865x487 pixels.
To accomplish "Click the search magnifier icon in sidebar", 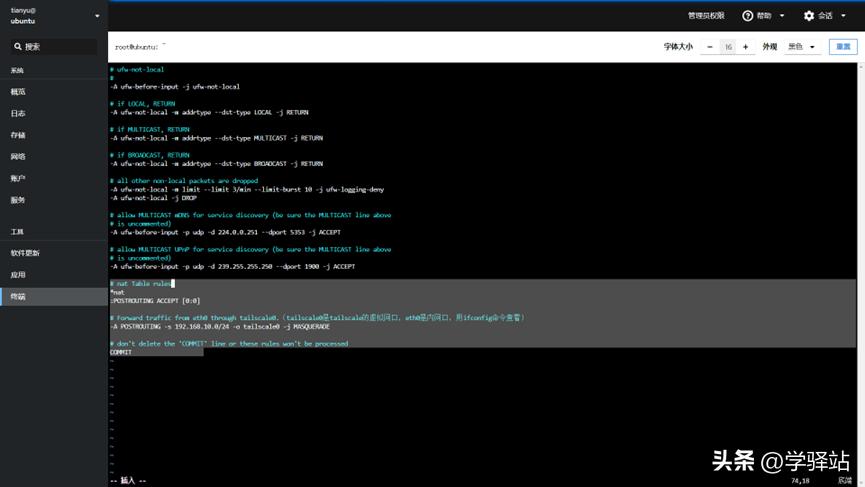I will point(17,47).
